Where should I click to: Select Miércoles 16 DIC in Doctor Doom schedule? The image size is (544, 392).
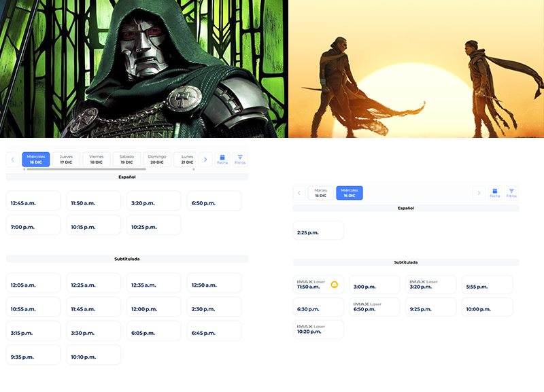[x=36, y=160]
